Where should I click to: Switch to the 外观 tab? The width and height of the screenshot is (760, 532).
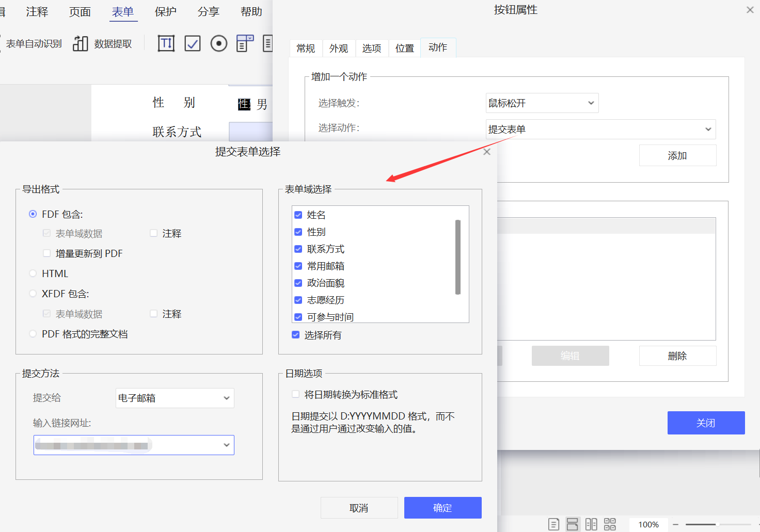pyautogui.click(x=339, y=47)
